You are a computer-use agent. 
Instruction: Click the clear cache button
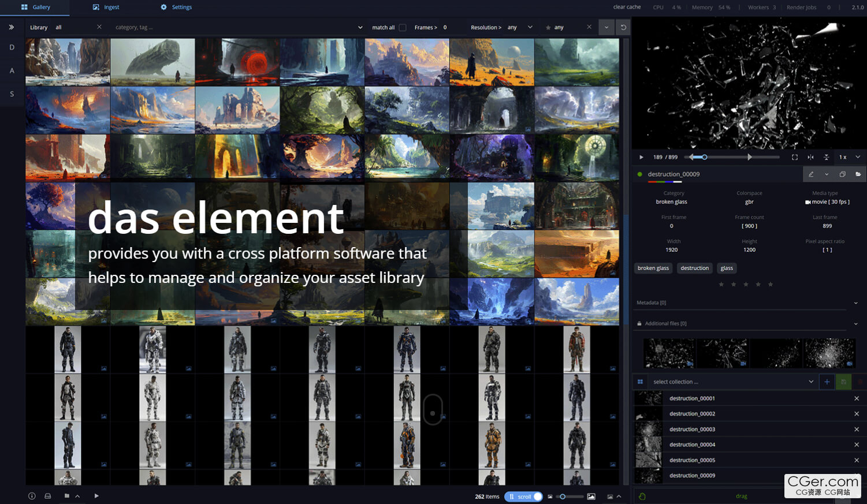627,7
